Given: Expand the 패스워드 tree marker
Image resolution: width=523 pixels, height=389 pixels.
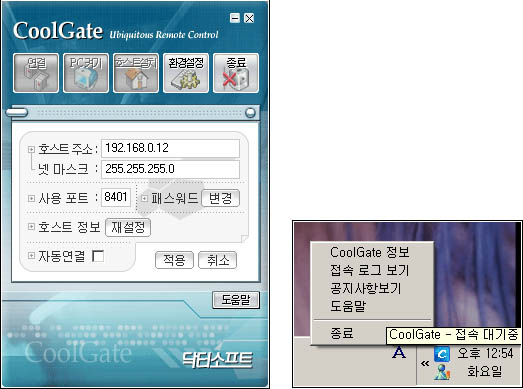Looking at the screenshot, I should click(x=144, y=199).
